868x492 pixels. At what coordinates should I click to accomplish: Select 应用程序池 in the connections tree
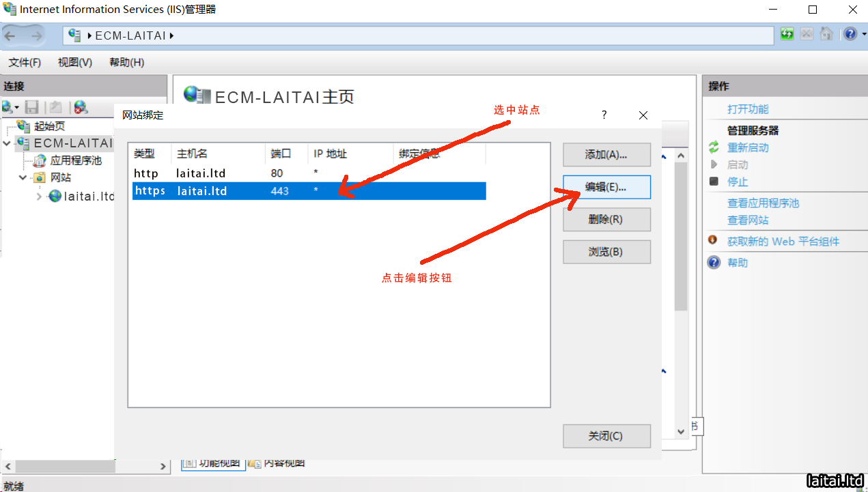point(75,160)
